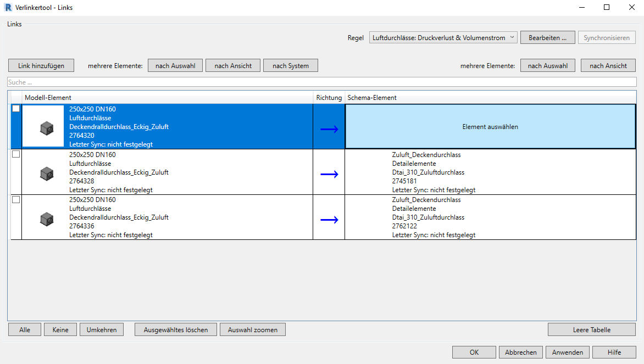
Task: Click the Revit logo icon in title bar
Action: pyautogui.click(x=7, y=8)
